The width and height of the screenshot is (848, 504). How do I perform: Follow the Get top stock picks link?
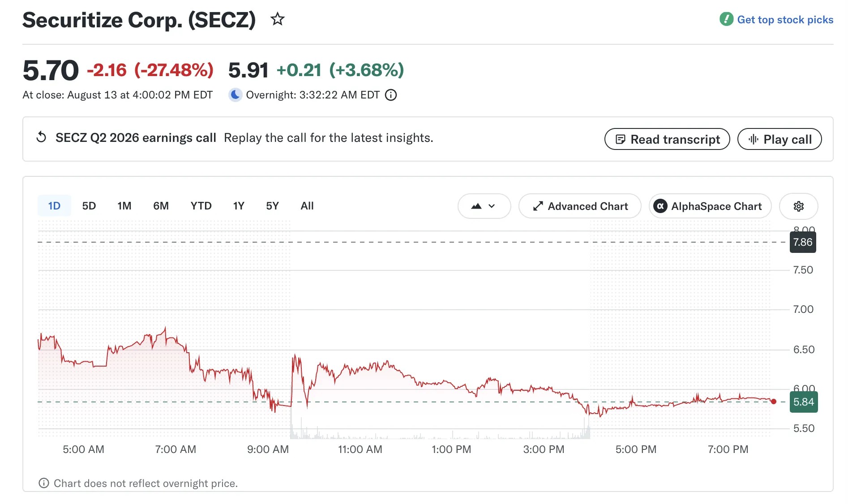pyautogui.click(x=785, y=20)
